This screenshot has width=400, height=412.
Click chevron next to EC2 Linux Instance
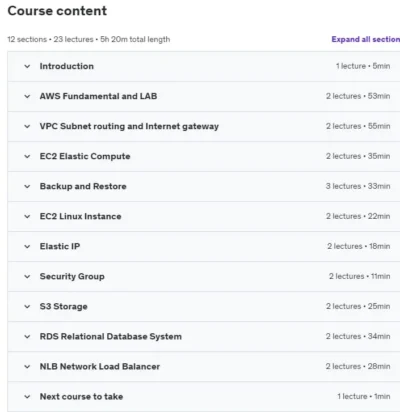pos(27,216)
